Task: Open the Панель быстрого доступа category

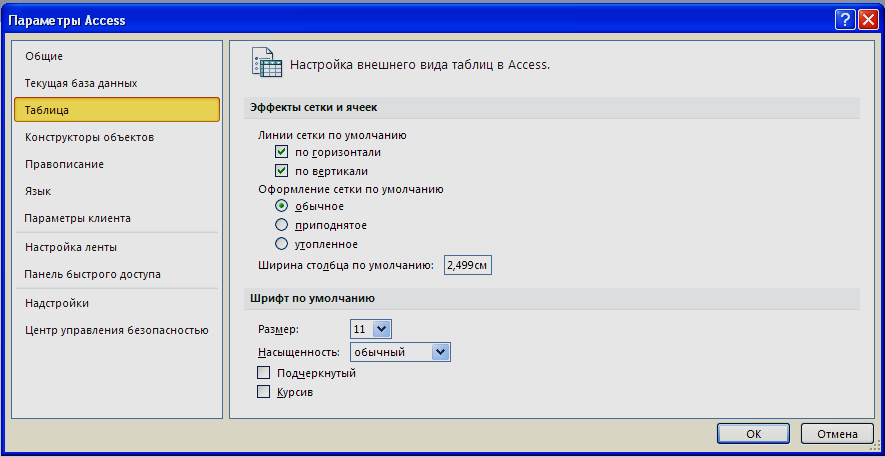Action: (x=117, y=274)
